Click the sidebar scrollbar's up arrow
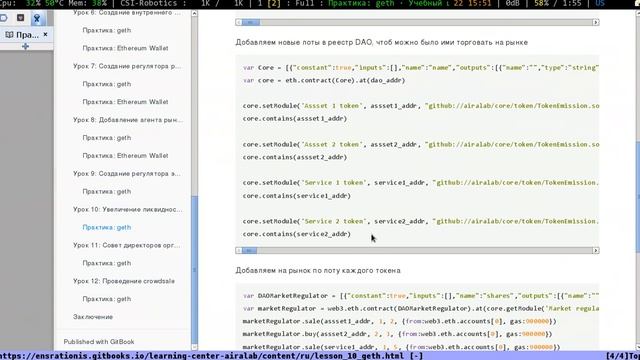 (194, 13)
